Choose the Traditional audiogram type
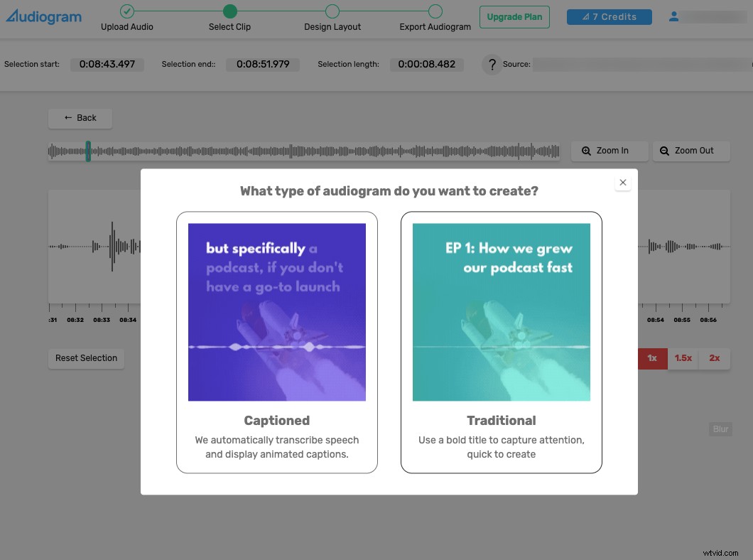This screenshot has height=560, width=753. [x=501, y=343]
